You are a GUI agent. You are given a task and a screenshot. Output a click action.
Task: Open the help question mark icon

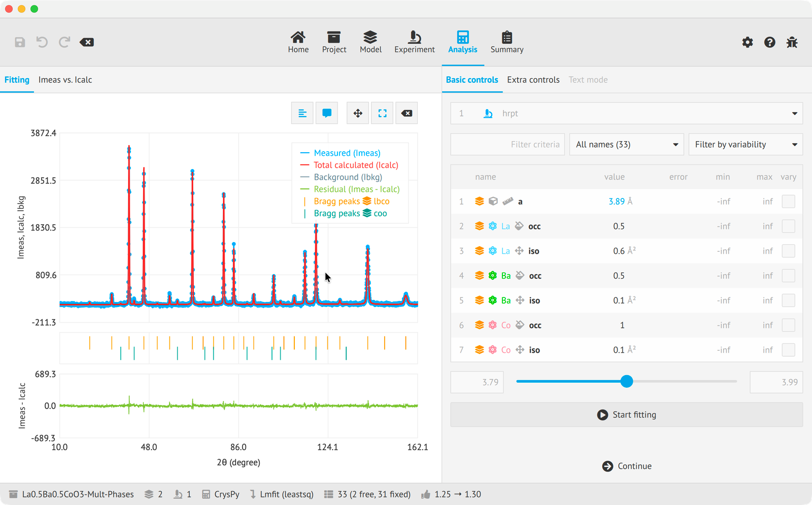[770, 42]
